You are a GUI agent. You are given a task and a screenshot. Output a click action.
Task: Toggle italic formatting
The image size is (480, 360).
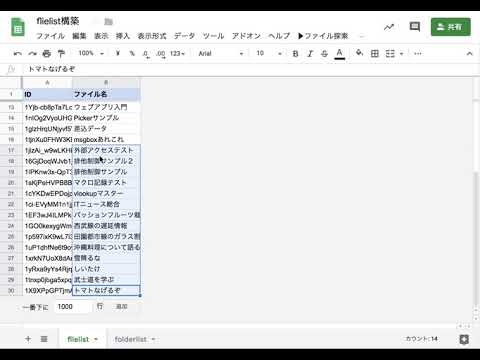(x=310, y=54)
